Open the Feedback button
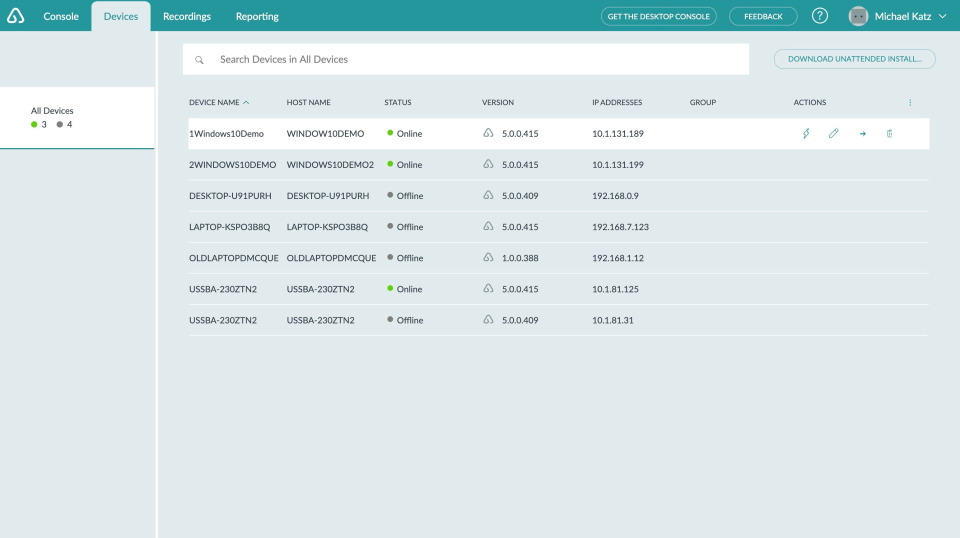Image resolution: width=960 pixels, height=538 pixels. click(x=763, y=17)
